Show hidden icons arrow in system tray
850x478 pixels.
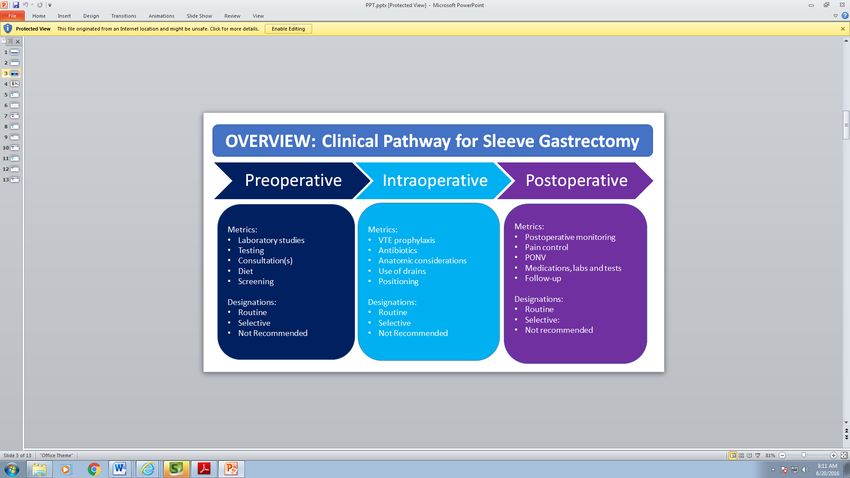[x=773, y=469]
